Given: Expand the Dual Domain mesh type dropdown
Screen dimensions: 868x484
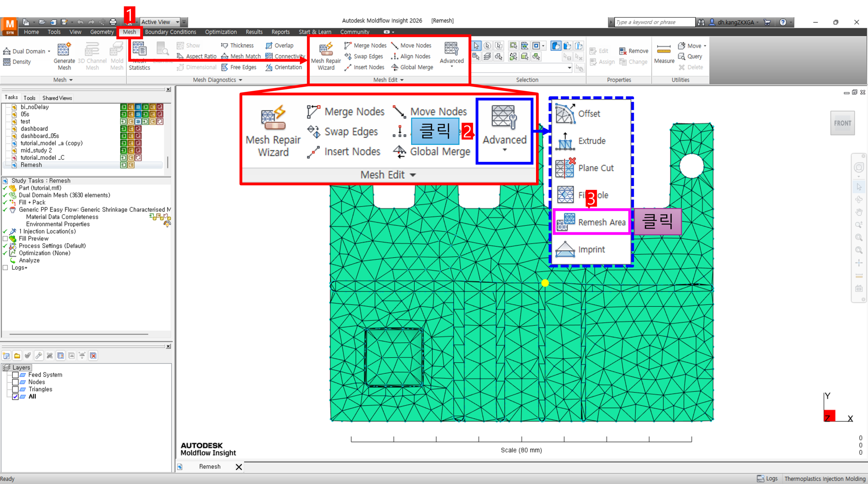Looking at the screenshot, I should pos(49,51).
